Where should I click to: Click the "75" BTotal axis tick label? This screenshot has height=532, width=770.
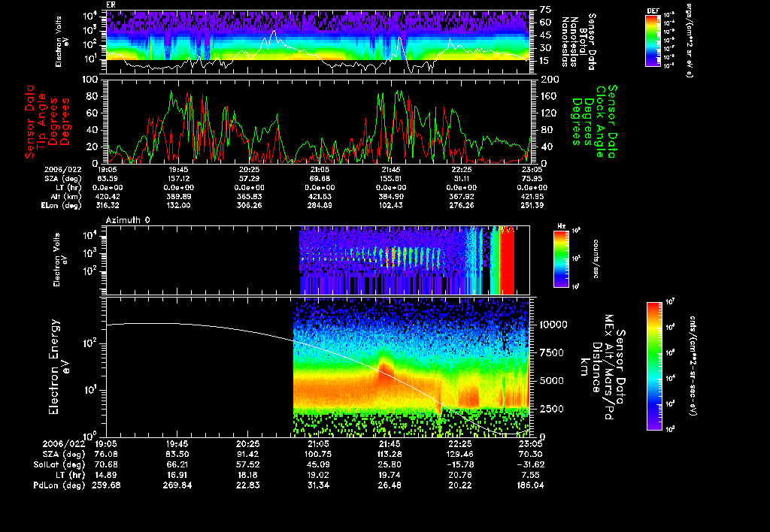tap(545, 9)
